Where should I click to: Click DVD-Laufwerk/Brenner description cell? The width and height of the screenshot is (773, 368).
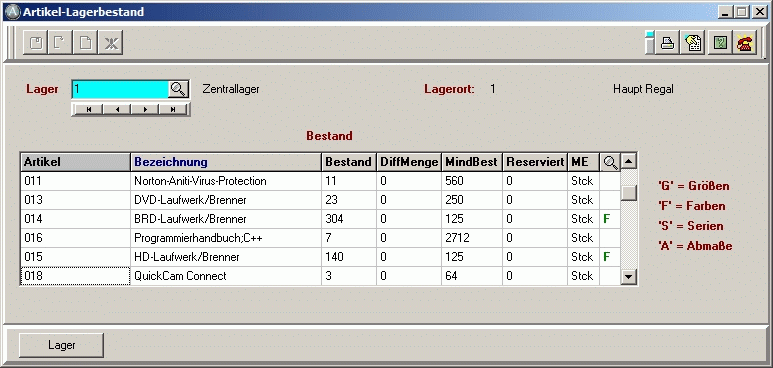[226, 200]
